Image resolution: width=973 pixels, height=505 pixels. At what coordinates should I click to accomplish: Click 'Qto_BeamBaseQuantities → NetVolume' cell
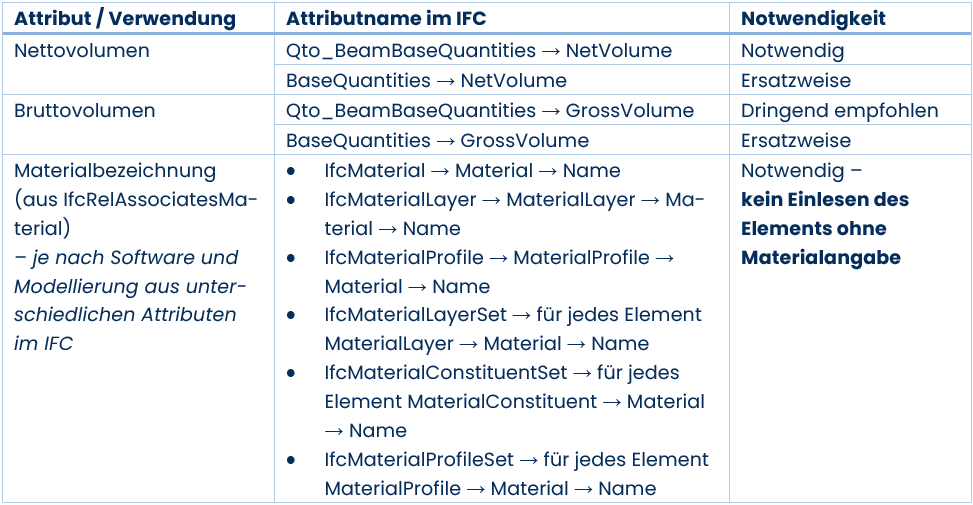[x=478, y=51]
